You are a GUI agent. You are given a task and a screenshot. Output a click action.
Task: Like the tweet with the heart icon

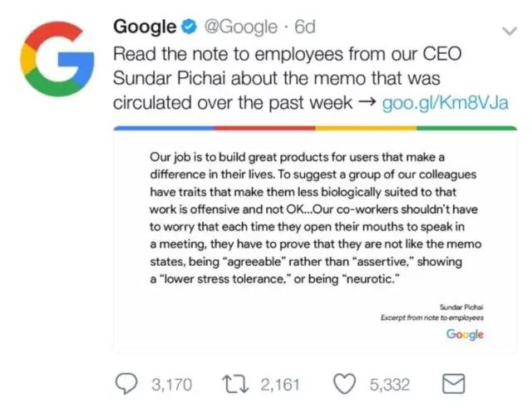tap(344, 384)
